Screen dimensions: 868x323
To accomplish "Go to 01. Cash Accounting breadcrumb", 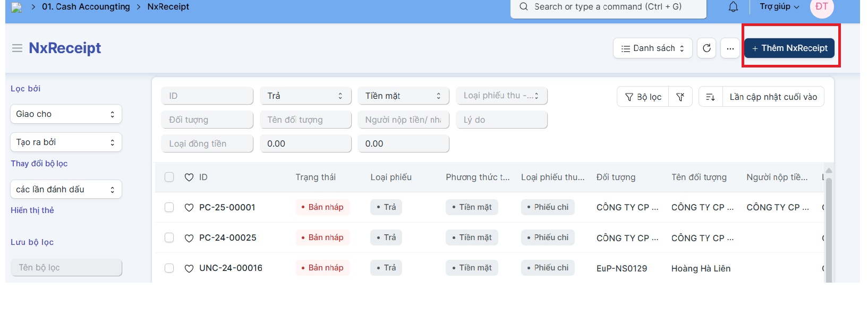I will pos(86,7).
